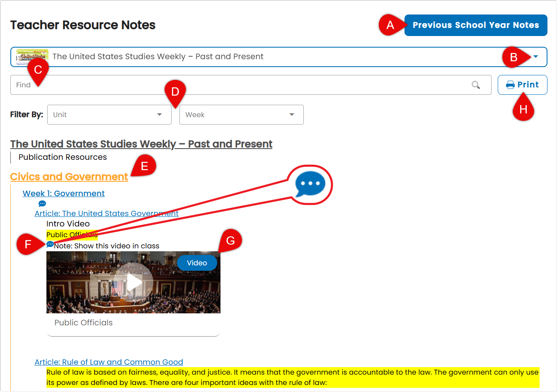Click the Public Officials caption below video
Image resolution: width=557 pixels, height=392 pixels.
[x=84, y=323]
